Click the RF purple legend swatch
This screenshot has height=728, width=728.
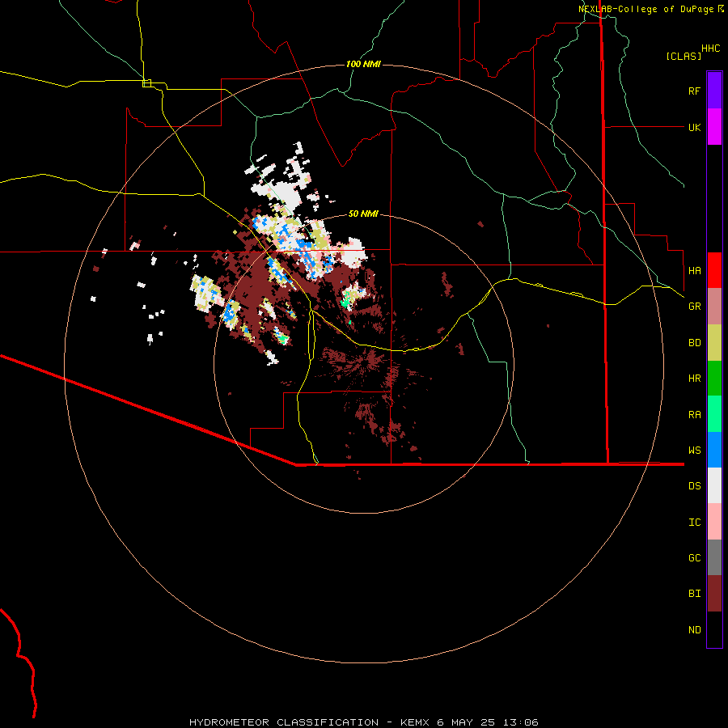click(714, 91)
